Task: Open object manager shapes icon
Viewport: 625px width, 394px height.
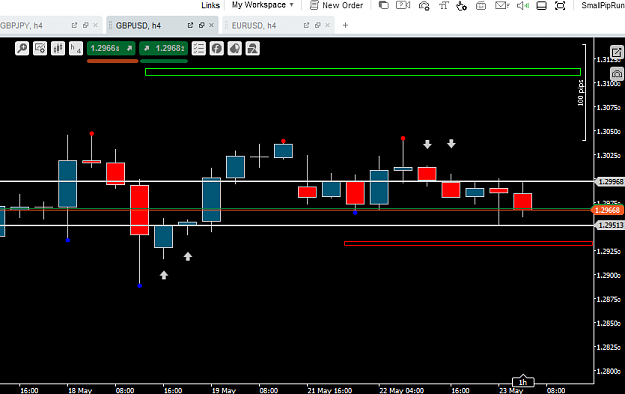Action: click(252, 48)
